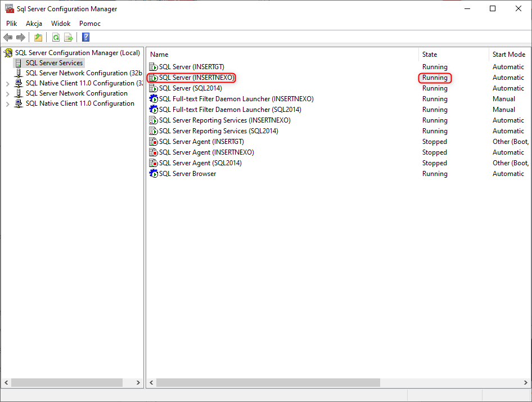
Task: Open the Plik menu
Action: pyautogui.click(x=12, y=24)
